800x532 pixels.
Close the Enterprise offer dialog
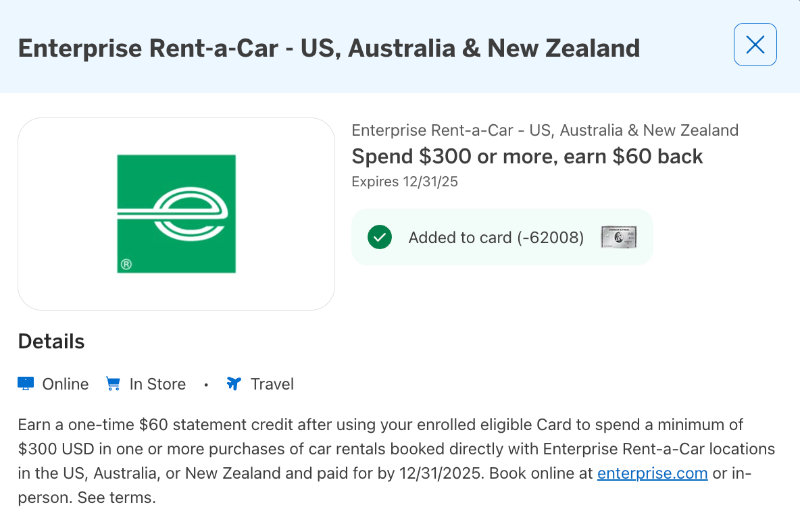(755, 45)
